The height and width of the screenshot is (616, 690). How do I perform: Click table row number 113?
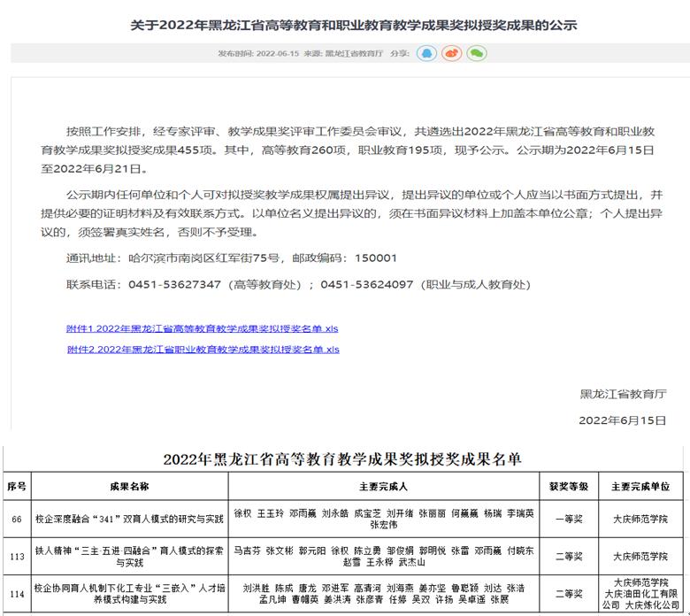point(17,555)
